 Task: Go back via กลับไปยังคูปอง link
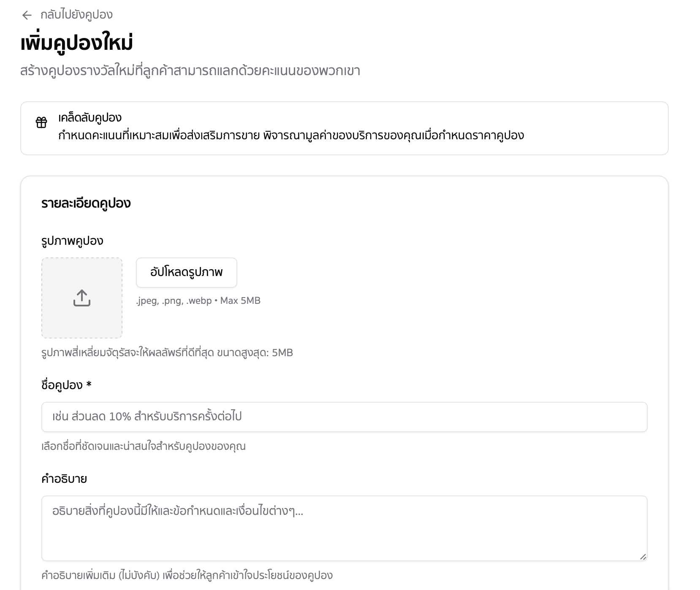(x=76, y=15)
